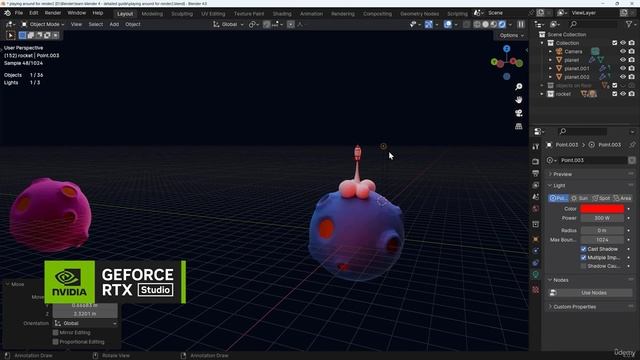
Task: Click Z axis on navigation gizmo
Action: point(507,49)
